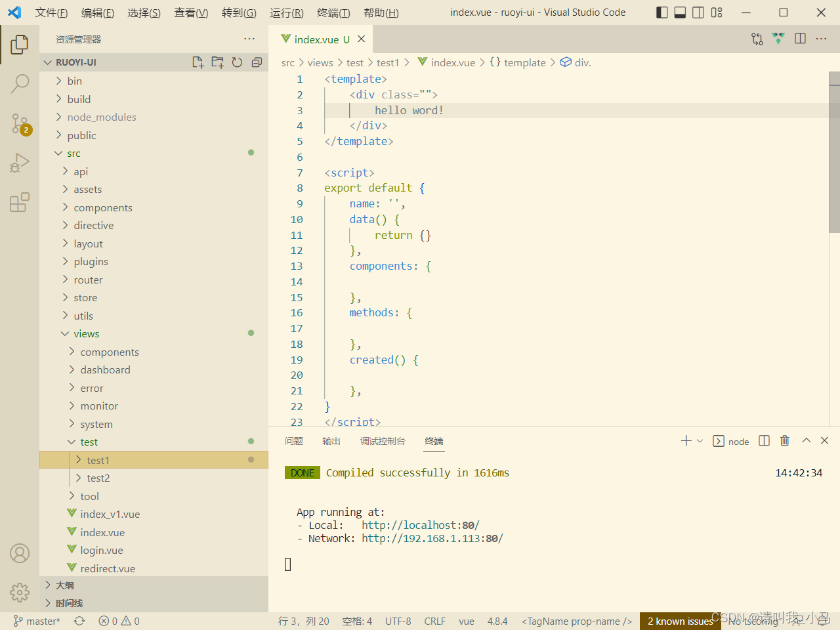The height and width of the screenshot is (630, 840).
Task: Expand the 大纲 outline section
Action: point(154,585)
